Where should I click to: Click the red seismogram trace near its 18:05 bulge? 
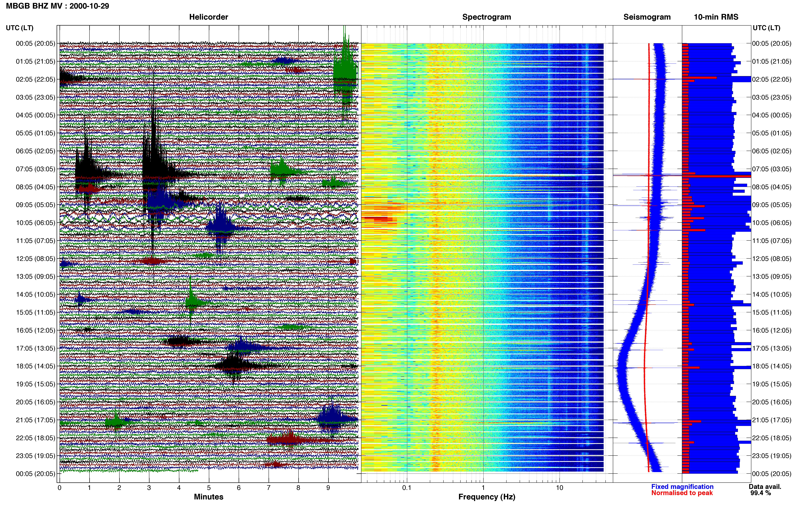[644, 366]
